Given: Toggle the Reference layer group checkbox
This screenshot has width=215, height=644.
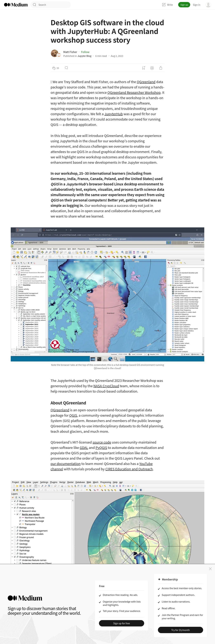Looking at the screenshot, I should 15,501.
